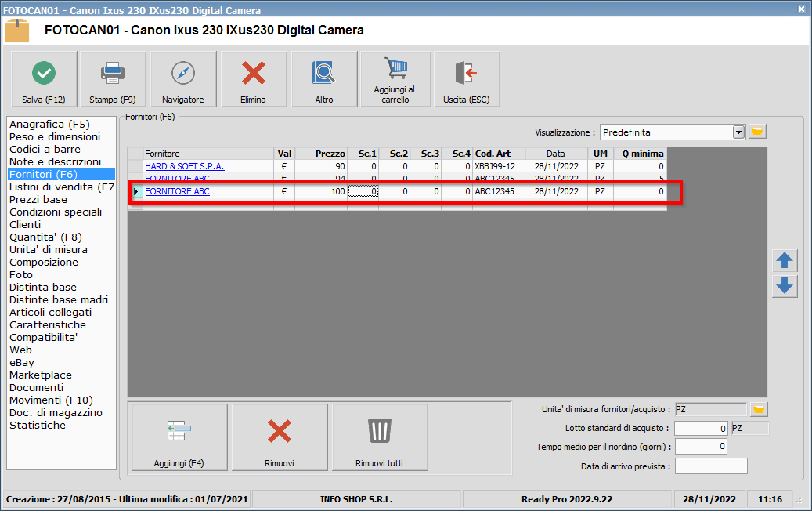Add a supplier row with Aggiungi (F4)

pos(179,437)
